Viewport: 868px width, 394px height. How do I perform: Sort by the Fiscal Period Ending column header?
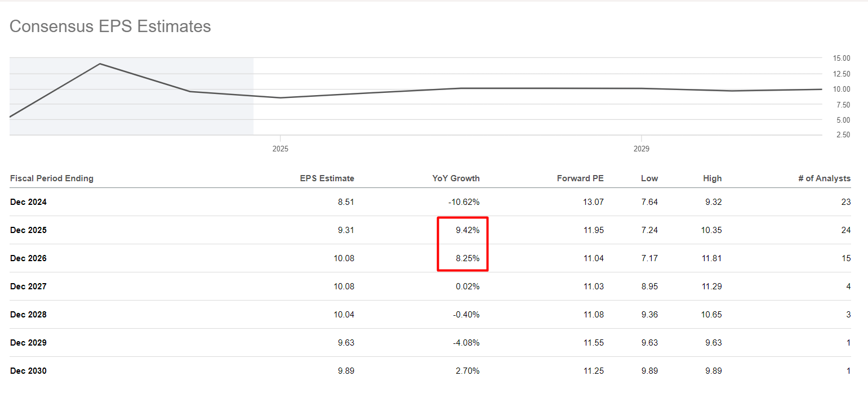[52, 178]
